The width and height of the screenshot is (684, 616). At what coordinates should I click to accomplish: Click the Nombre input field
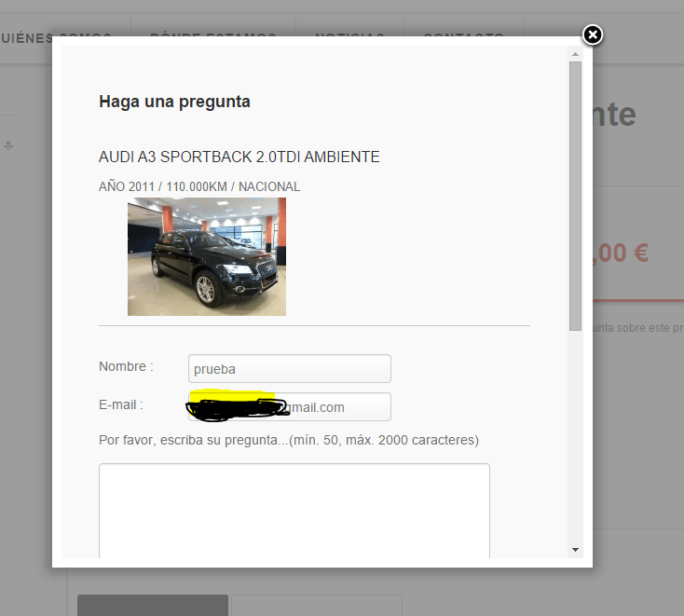(290, 369)
